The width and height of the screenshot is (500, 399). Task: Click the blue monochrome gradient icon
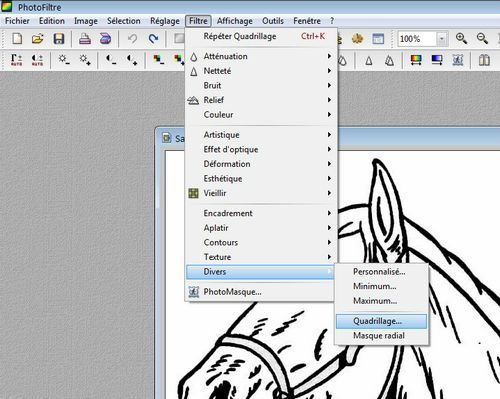coord(437,60)
